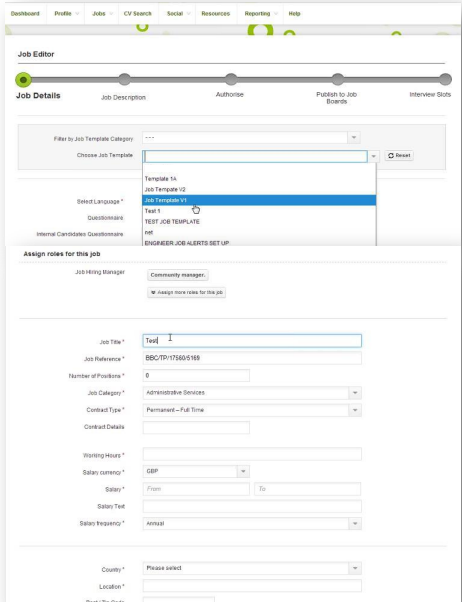
Task: Open the Jobs menu
Action: 102,14
